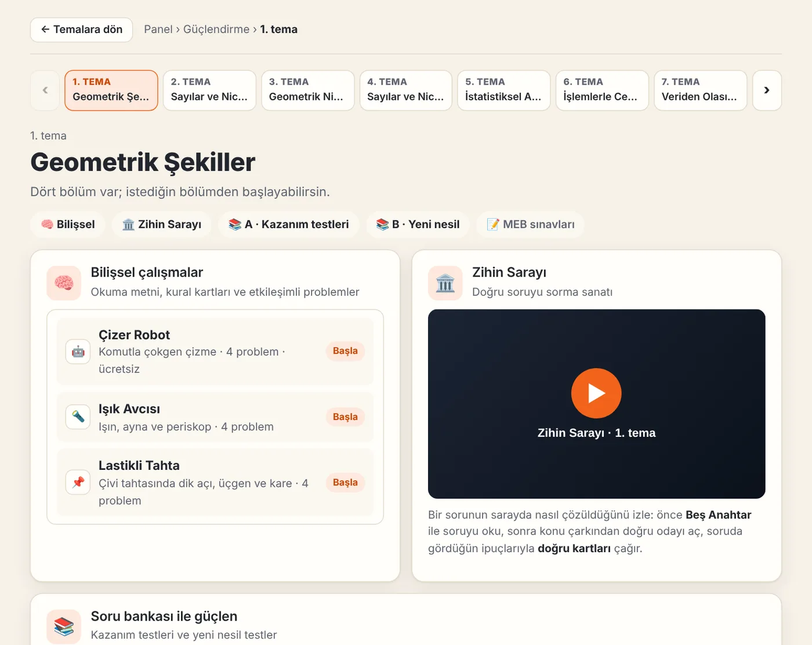
Task: Click the books icon beside Soru bankası
Action: pos(64,626)
